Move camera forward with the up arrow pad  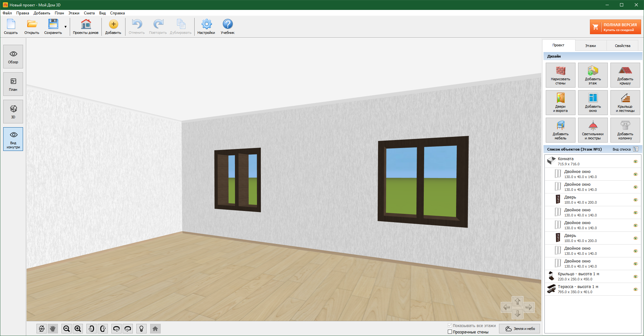[x=518, y=301]
